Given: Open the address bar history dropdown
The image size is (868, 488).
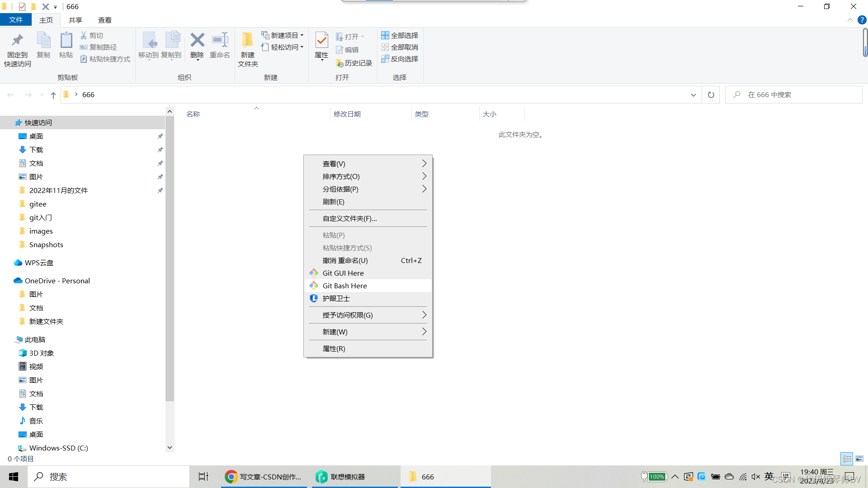Looking at the screenshot, I should click(x=693, y=94).
